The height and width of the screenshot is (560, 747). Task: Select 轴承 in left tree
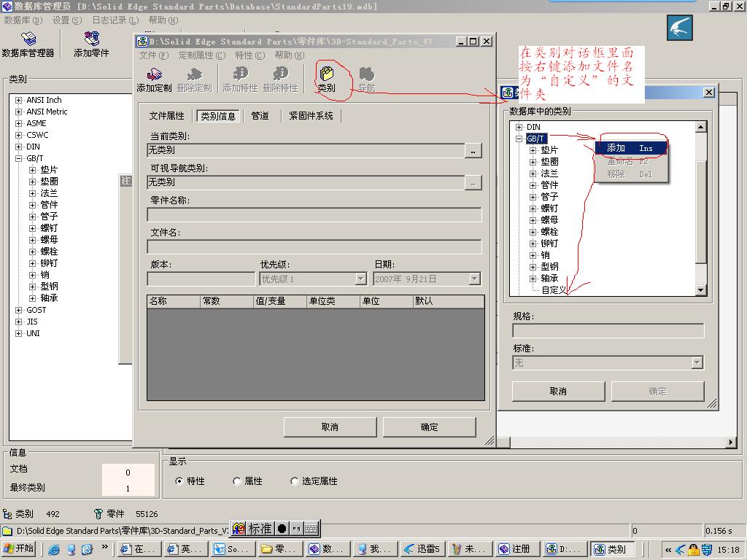pyautogui.click(x=49, y=298)
